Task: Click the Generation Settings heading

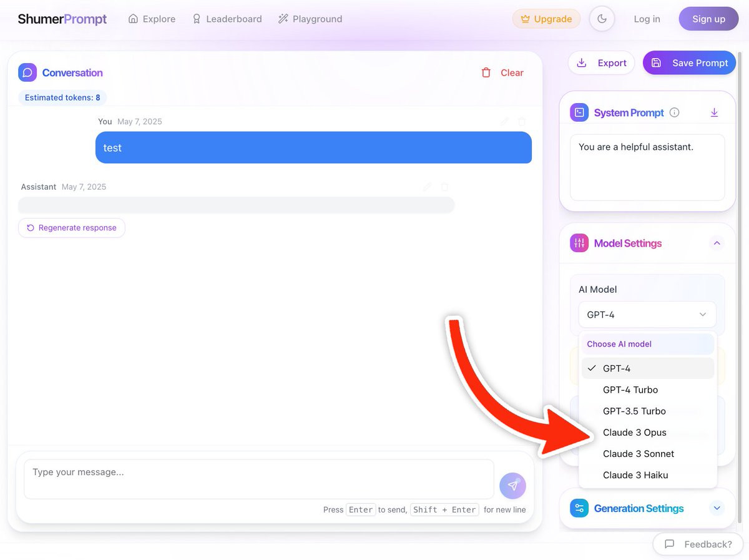Action: pyautogui.click(x=639, y=508)
